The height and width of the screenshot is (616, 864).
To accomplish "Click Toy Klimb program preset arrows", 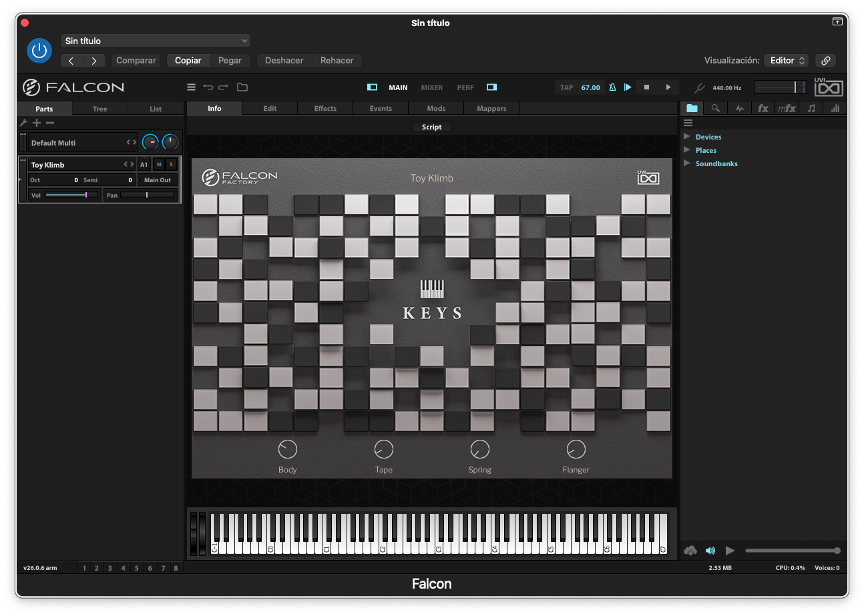I will [x=129, y=164].
